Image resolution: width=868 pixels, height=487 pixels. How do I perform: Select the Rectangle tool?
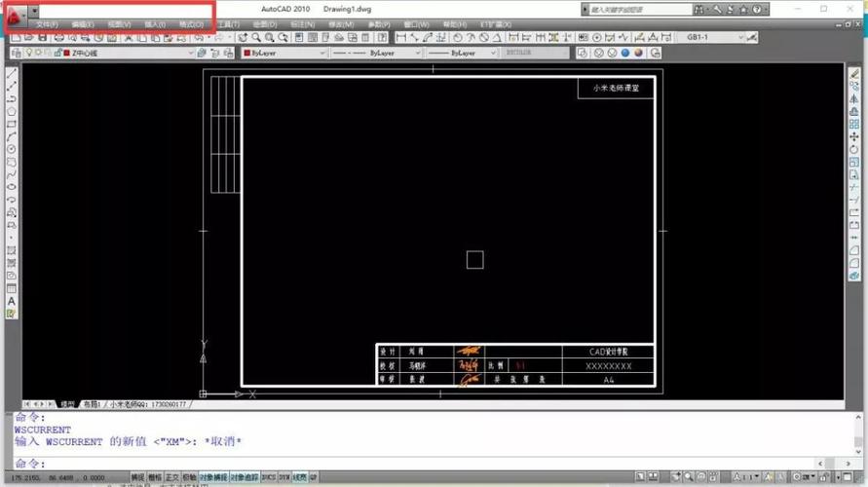(12, 125)
